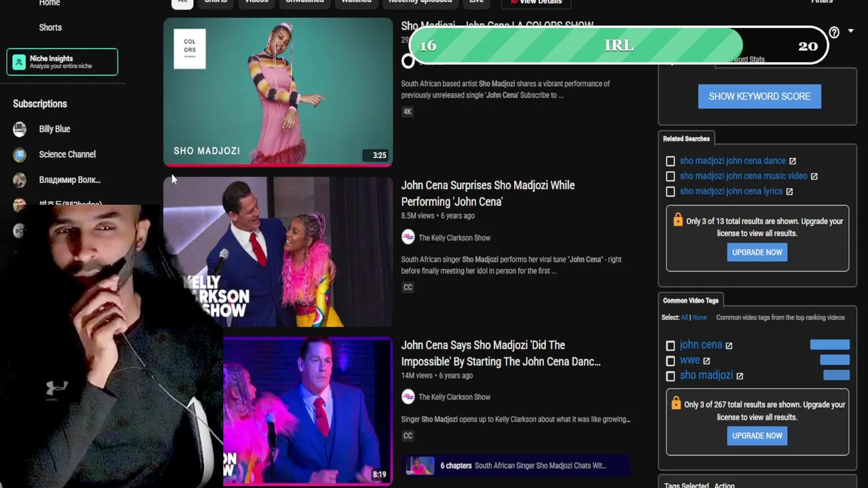The image size is (868, 488).
Task: Click CC badge under 'John Cena Surprises' video
Action: [408, 287]
